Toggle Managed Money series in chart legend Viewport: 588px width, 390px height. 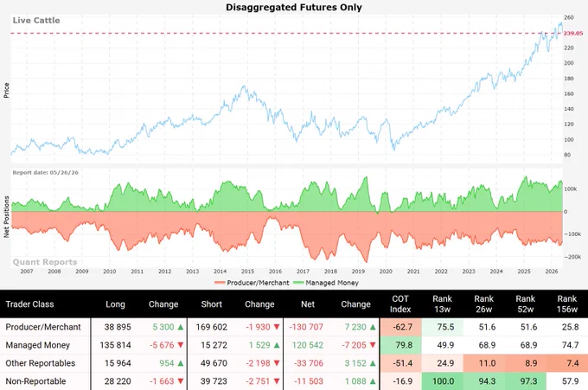[x=326, y=283]
